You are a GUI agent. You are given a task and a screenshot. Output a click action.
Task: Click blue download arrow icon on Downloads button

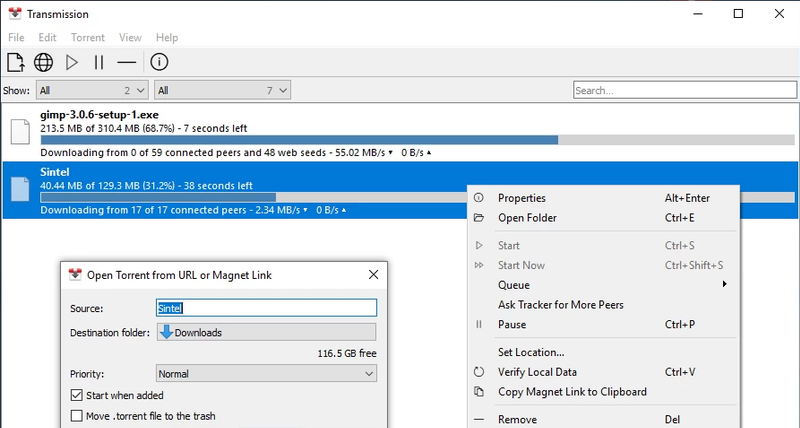[x=166, y=332]
